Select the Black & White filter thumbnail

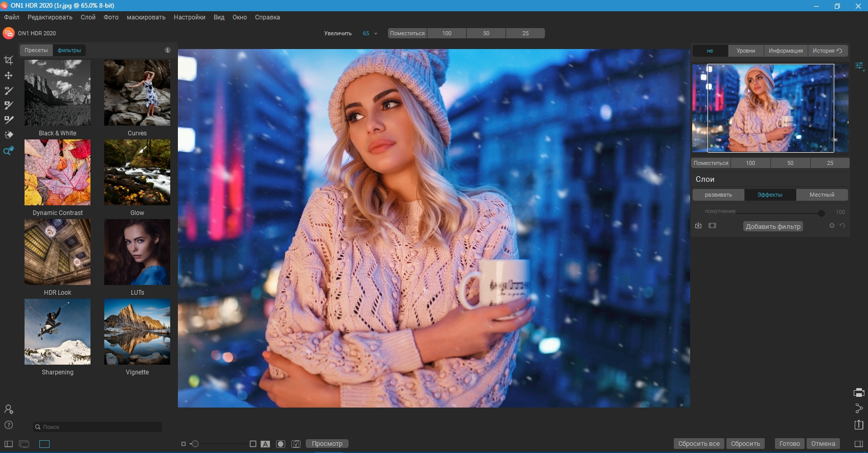58,92
